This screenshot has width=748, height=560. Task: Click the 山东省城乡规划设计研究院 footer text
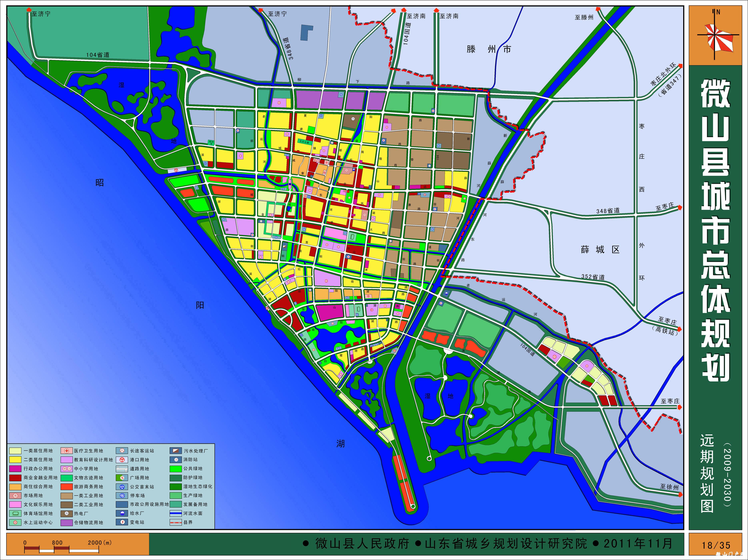[506, 543]
